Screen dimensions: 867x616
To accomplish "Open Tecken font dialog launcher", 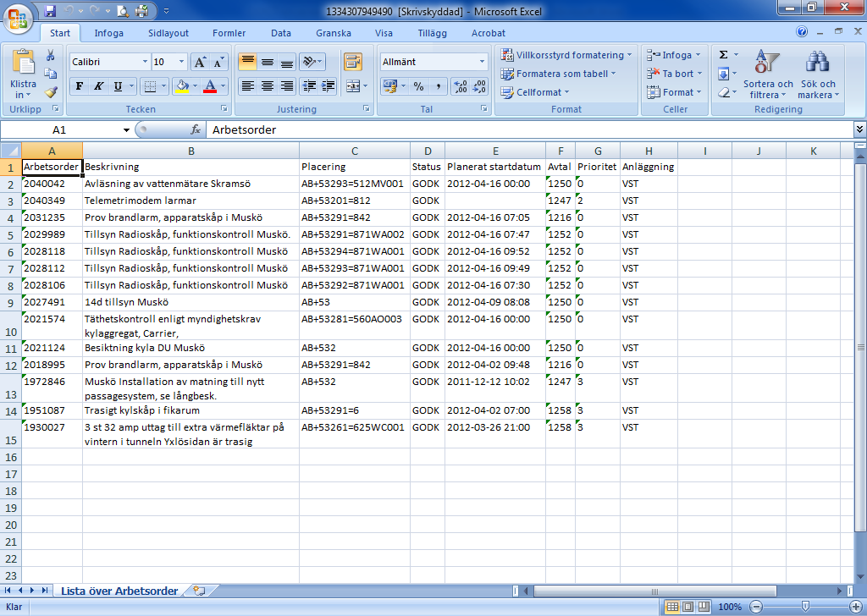I will click(x=224, y=109).
